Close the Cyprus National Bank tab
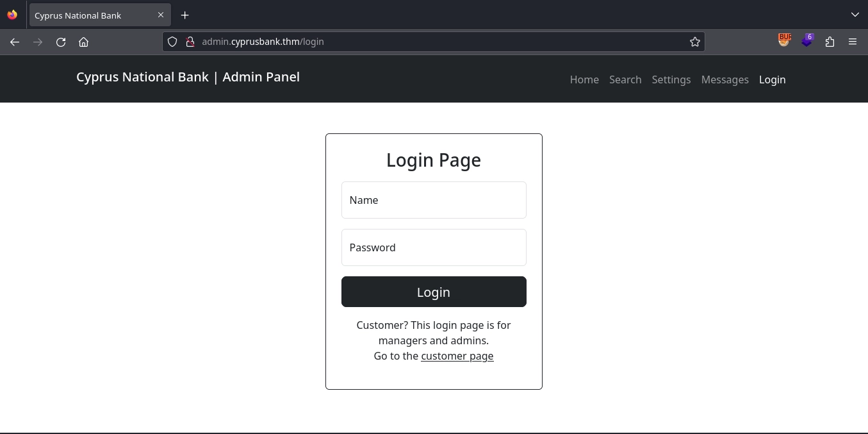 pos(161,15)
